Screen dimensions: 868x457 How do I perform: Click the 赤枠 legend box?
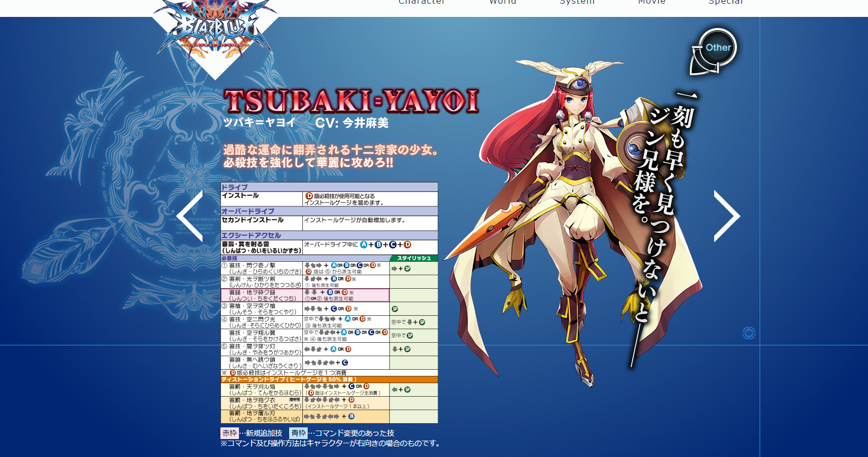tap(229, 433)
